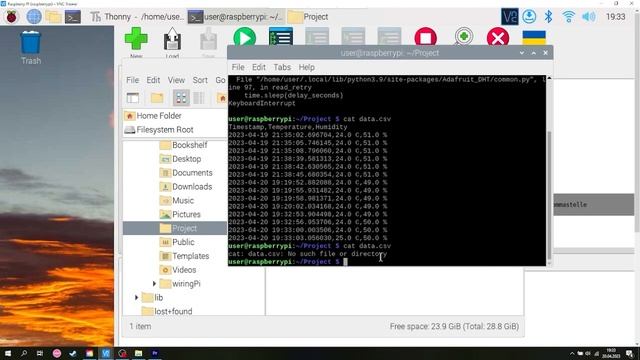Open Windows taskbar search
This screenshot has height=360, width=640.
click(x=24, y=353)
